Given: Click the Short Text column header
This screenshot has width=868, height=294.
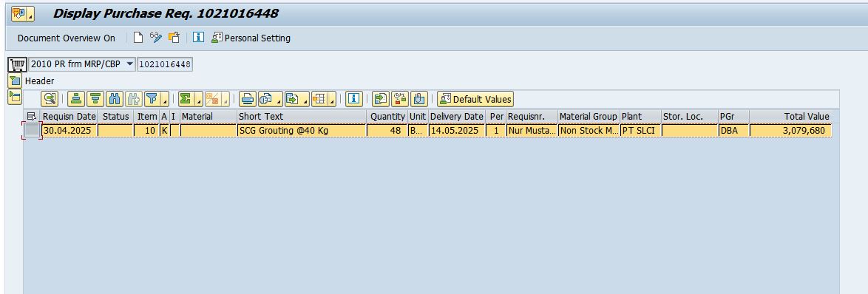Looking at the screenshot, I should [x=302, y=116].
